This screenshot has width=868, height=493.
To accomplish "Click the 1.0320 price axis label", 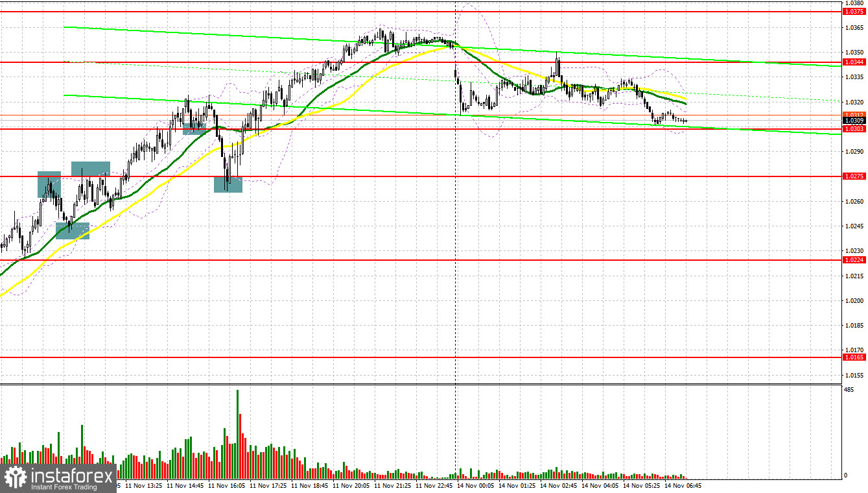I will pyautogui.click(x=853, y=102).
